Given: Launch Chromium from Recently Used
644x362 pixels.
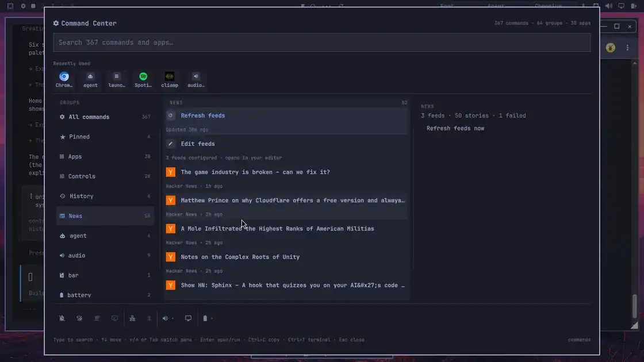Looking at the screenshot, I should coord(64,79).
